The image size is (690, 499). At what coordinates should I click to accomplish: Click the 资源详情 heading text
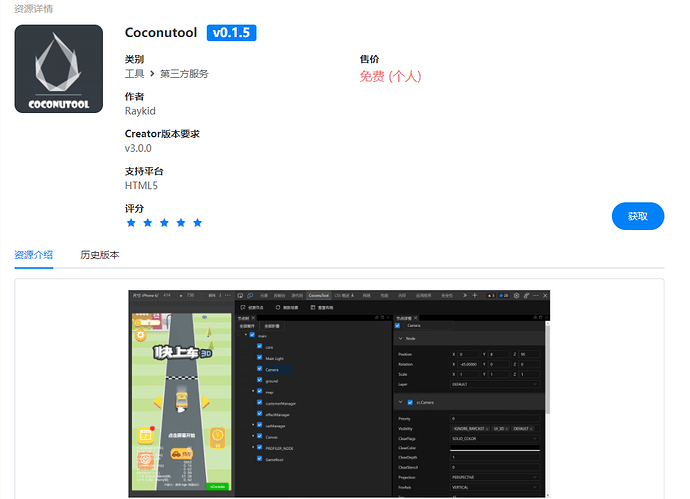[33, 8]
